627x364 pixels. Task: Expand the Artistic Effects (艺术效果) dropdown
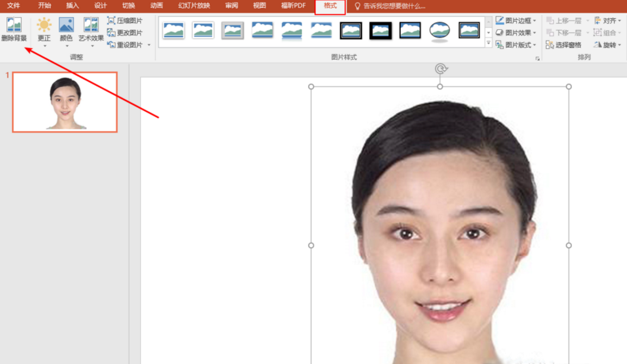click(x=91, y=45)
